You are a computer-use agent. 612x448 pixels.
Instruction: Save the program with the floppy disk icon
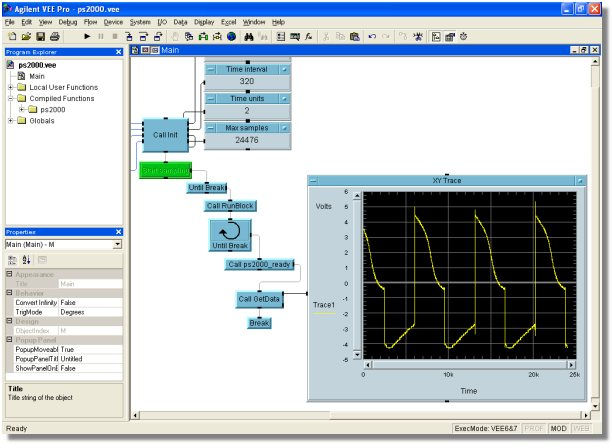[x=40, y=37]
